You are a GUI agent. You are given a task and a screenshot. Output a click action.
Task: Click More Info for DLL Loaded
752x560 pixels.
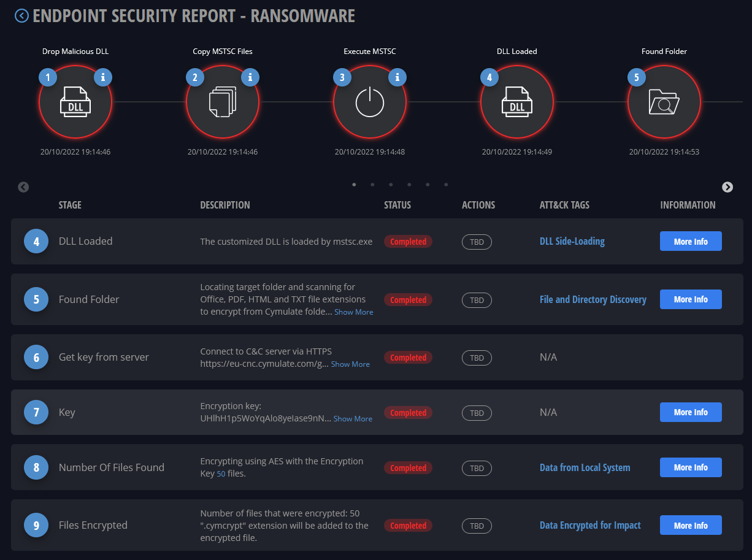[x=691, y=241]
